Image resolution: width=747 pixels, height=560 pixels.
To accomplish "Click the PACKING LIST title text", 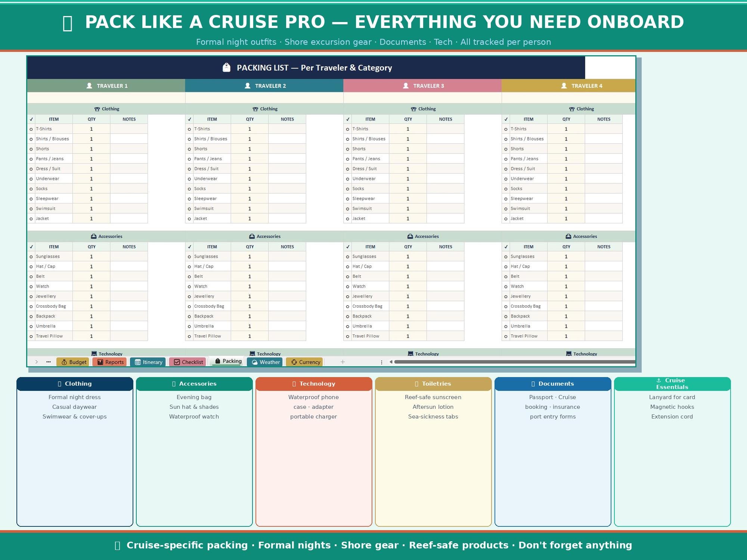I will click(314, 68).
